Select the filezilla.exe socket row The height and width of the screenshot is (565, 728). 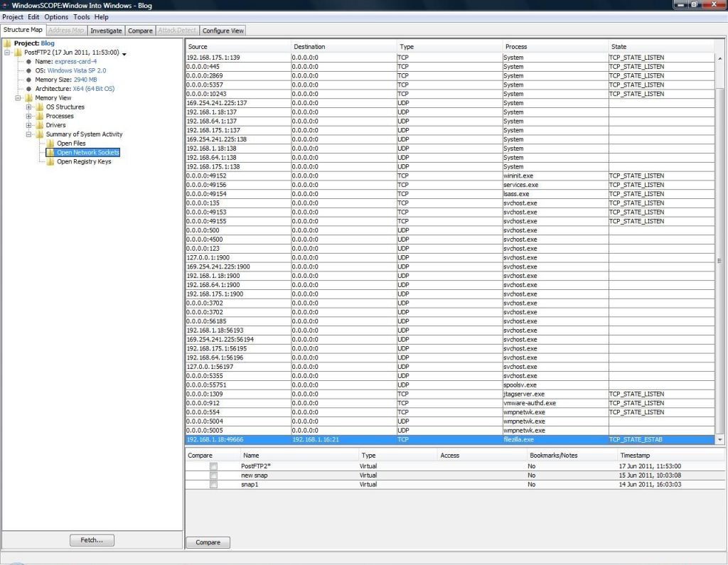(450, 440)
